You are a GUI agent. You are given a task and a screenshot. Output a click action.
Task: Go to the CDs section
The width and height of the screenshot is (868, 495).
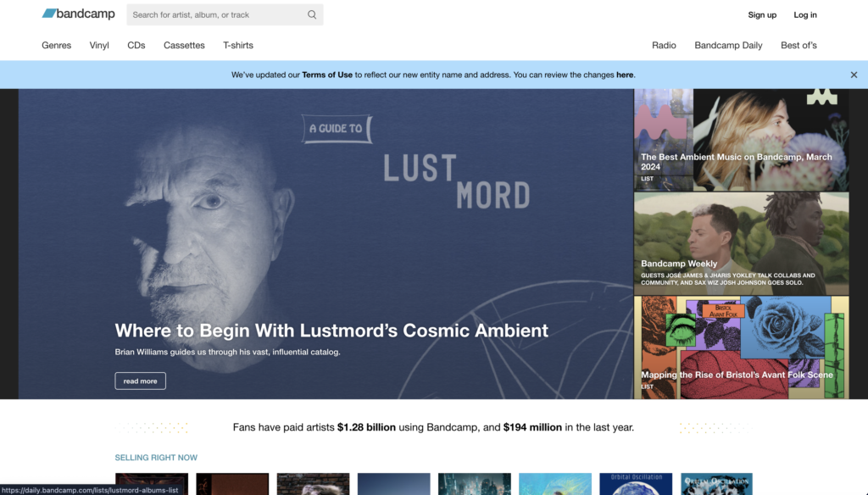(136, 46)
